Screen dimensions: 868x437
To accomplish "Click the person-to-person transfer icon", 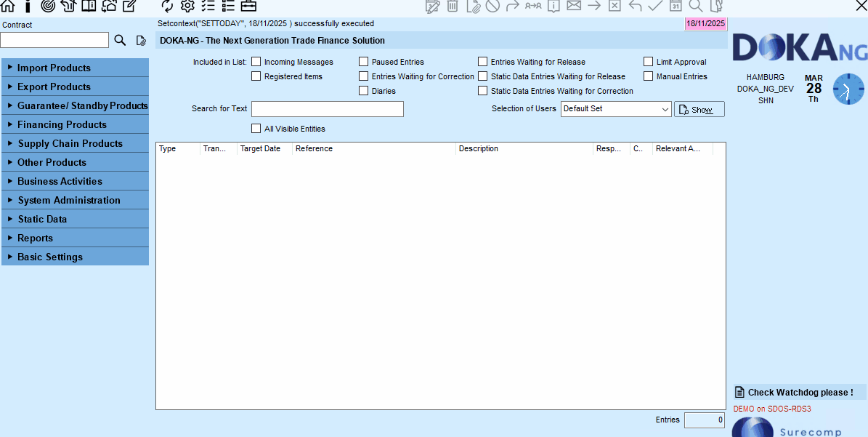I will pos(533,6).
